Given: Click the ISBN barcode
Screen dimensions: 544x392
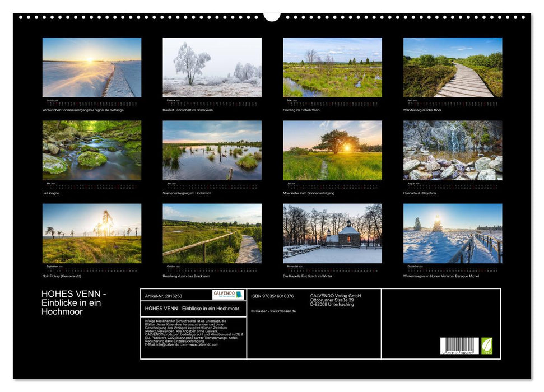Looking at the screenshot, I should pyautogui.click(x=459, y=346).
